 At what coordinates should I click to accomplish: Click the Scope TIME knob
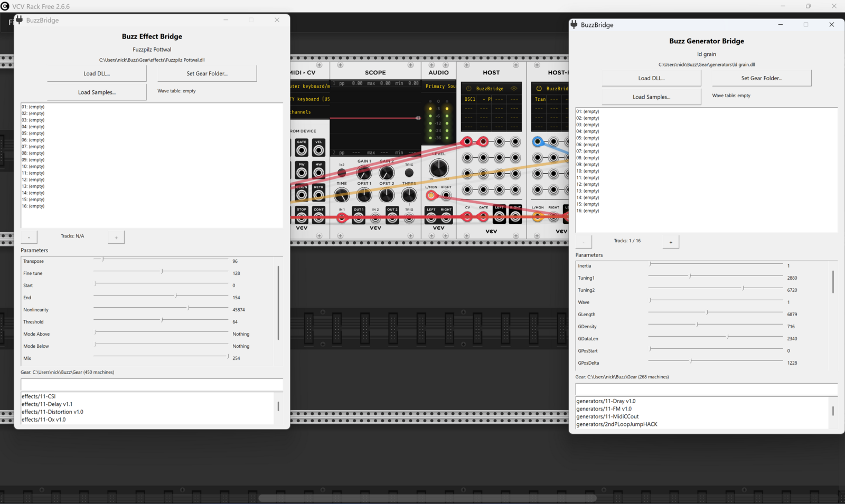(x=342, y=195)
